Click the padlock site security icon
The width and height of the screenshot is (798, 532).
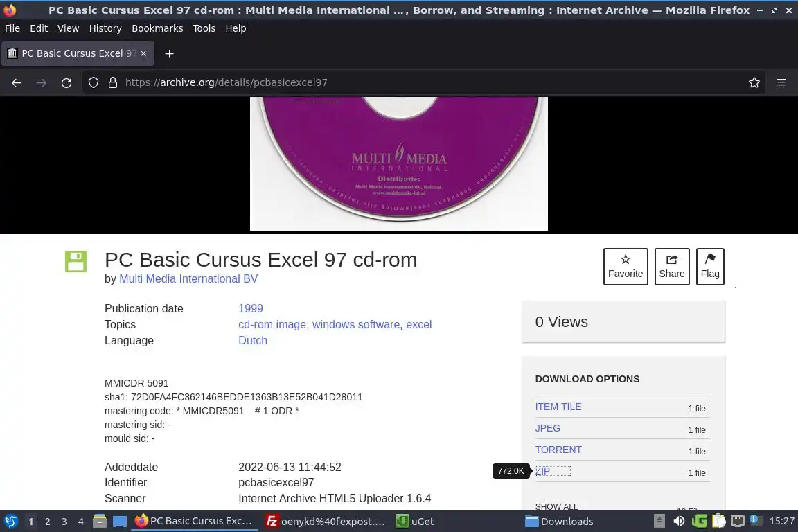pyautogui.click(x=113, y=82)
